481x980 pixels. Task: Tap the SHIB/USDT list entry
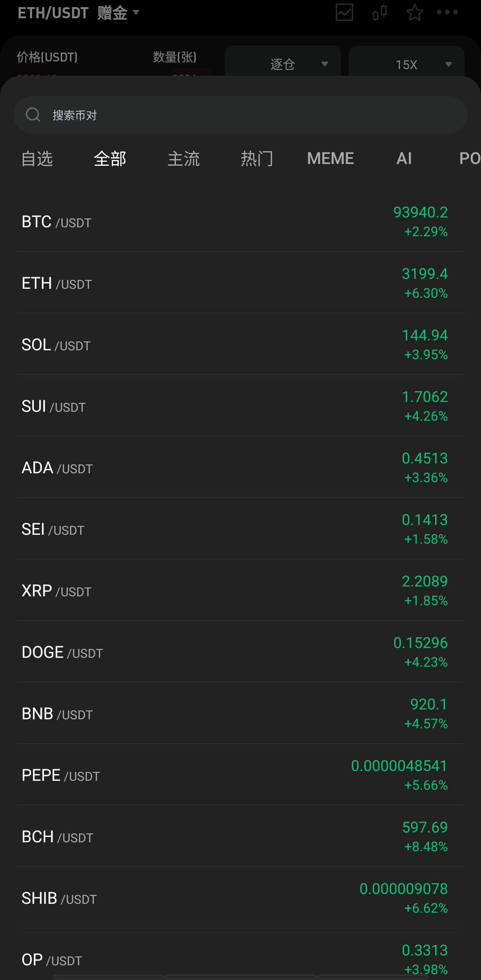[240, 898]
